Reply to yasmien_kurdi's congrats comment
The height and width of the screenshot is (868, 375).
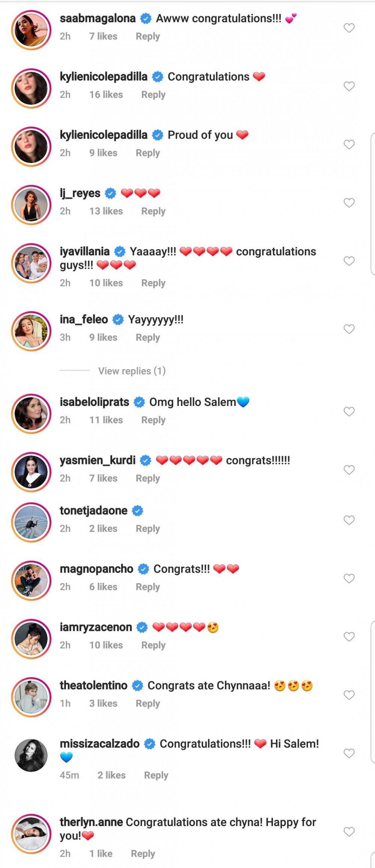[148, 479]
